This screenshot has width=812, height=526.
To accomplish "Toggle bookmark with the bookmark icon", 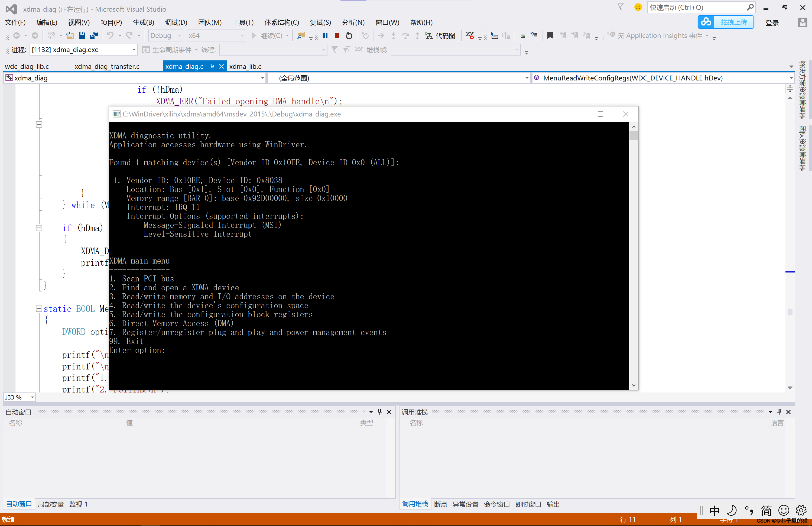I will [550, 35].
